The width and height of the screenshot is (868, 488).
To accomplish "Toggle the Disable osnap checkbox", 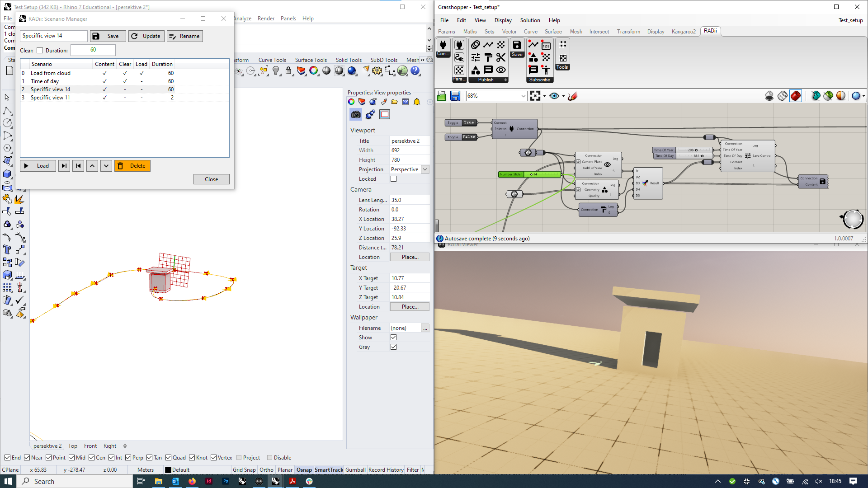I will [x=270, y=458].
